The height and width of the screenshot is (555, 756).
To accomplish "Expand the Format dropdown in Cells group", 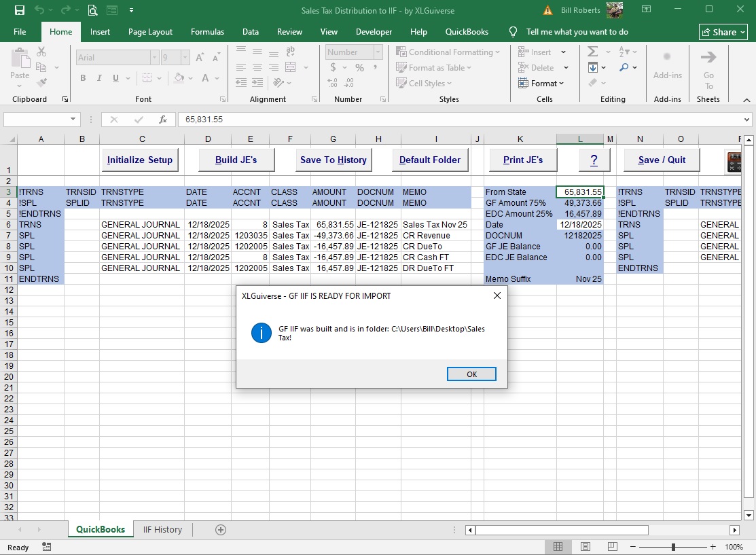I will (x=541, y=84).
